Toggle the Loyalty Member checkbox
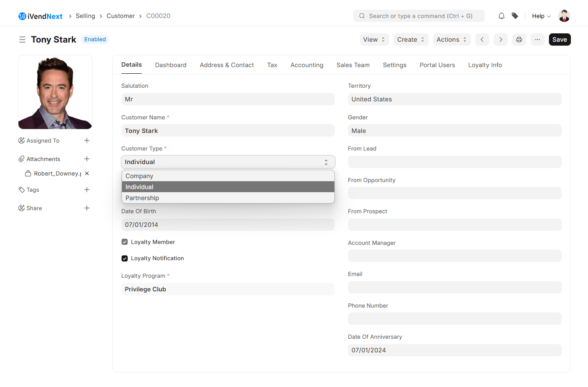This screenshot has height=387, width=588. (125, 242)
